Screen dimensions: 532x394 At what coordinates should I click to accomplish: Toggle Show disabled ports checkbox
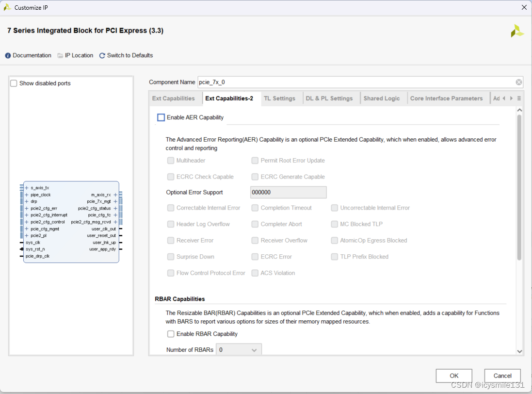pos(14,83)
